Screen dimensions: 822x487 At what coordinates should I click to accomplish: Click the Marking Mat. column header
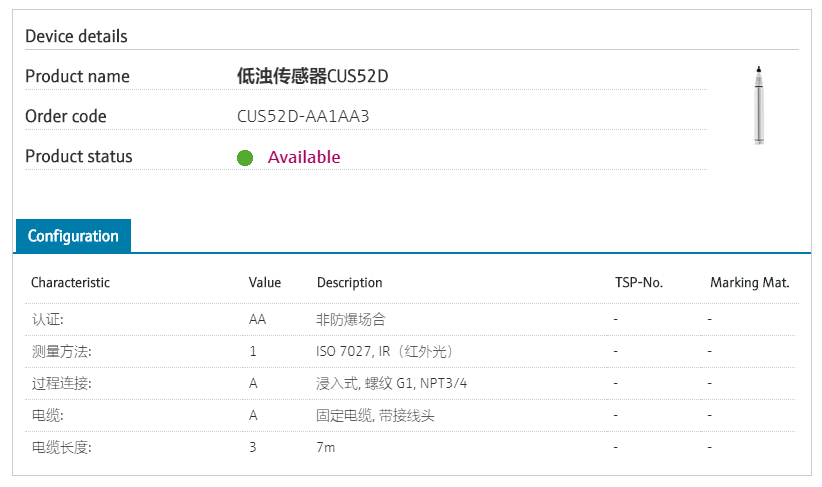[750, 283]
